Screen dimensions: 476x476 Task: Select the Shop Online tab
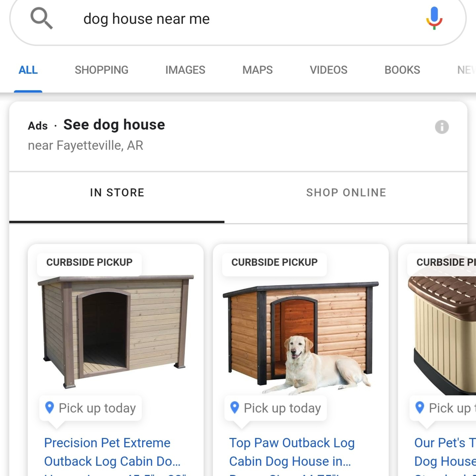346,193
